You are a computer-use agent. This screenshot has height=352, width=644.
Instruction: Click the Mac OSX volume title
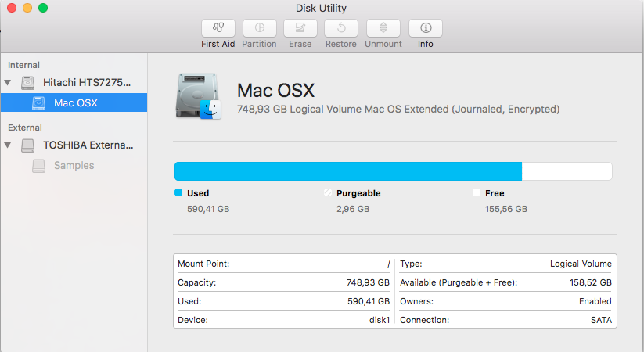click(276, 91)
